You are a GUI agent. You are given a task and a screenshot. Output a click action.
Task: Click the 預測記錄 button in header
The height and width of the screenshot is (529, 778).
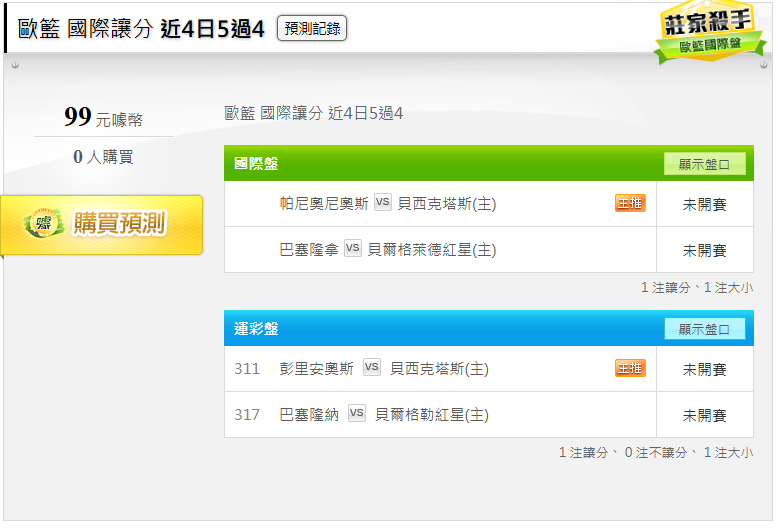tap(312, 28)
